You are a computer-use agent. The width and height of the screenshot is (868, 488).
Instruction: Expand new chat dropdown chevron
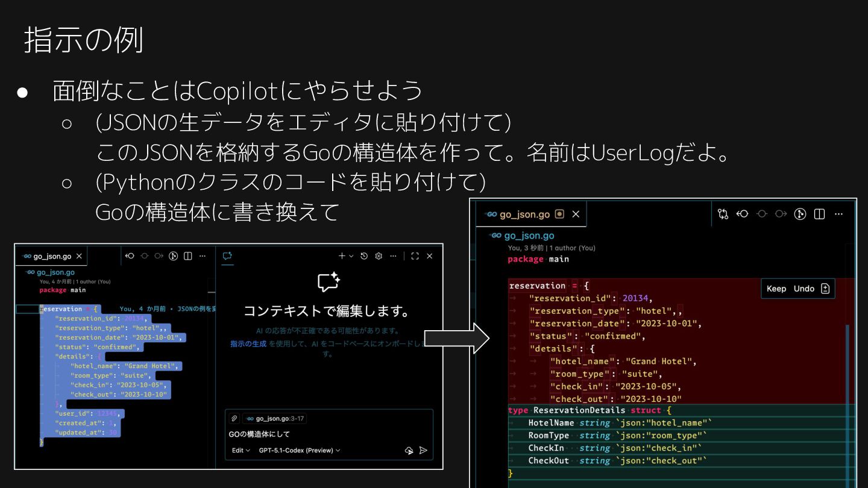[x=351, y=256]
